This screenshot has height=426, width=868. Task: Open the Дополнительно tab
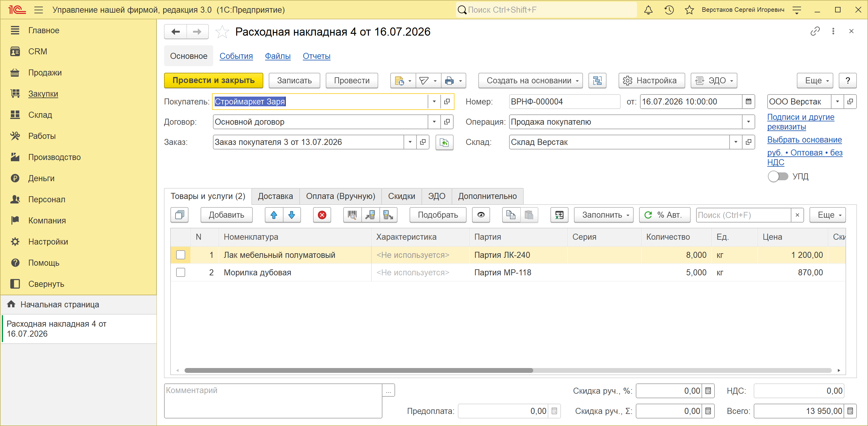(x=487, y=196)
